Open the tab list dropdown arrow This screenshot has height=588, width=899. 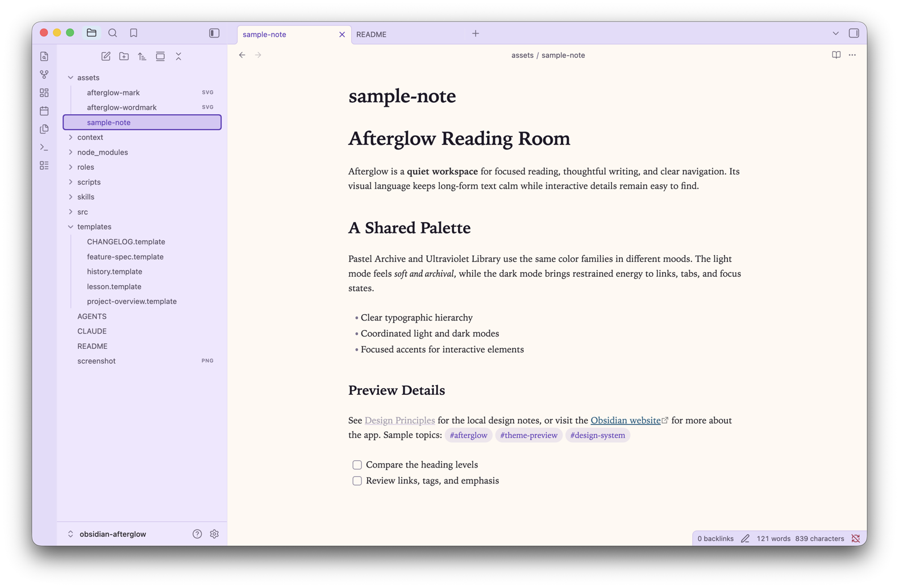coord(835,34)
